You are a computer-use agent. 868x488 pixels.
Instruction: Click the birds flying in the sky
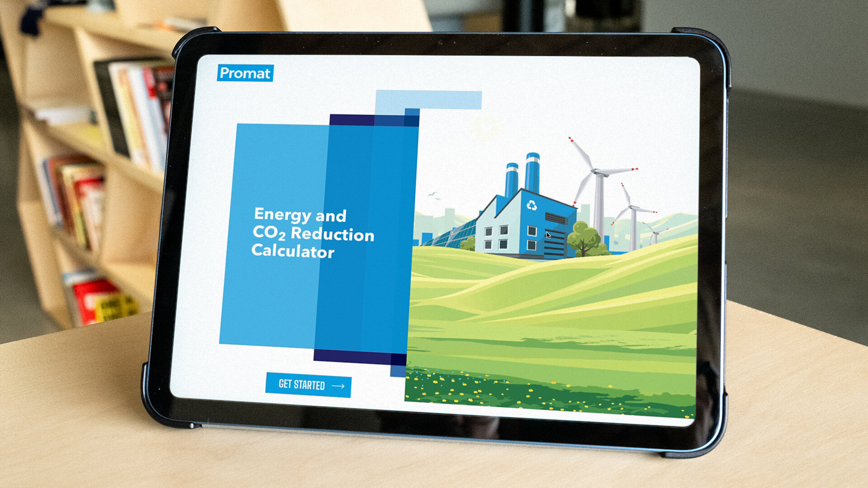point(434,196)
